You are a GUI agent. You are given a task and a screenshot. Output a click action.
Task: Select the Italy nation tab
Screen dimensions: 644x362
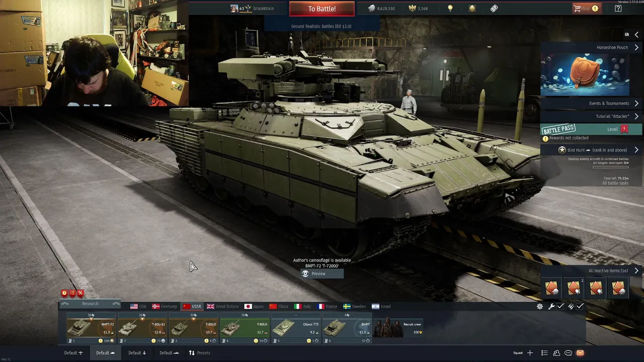point(303,306)
